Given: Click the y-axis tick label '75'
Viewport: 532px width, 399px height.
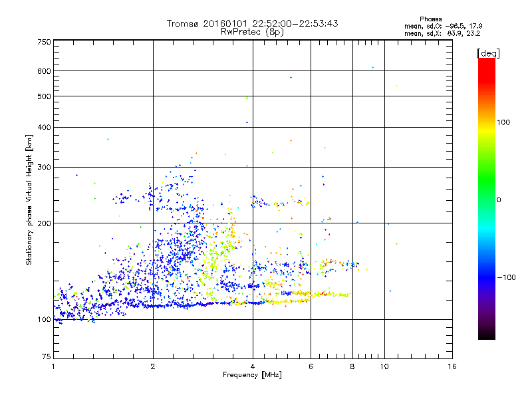Looking at the screenshot, I should pyautogui.click(x=47, y=356).
